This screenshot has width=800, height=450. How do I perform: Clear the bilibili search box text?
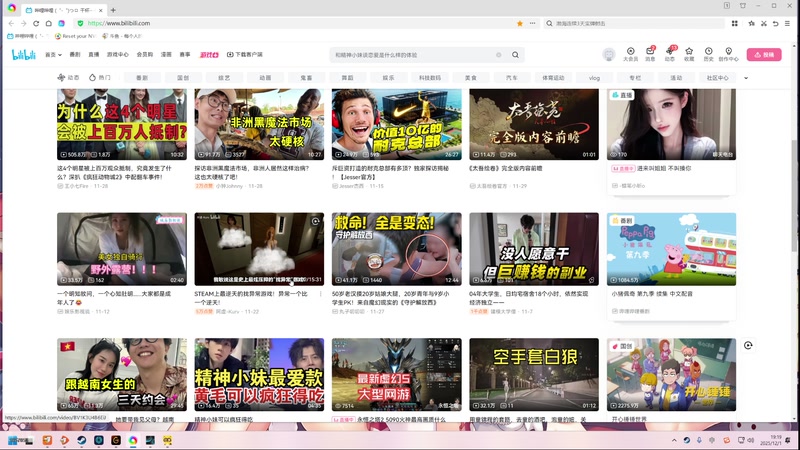(x=498, y=55)
